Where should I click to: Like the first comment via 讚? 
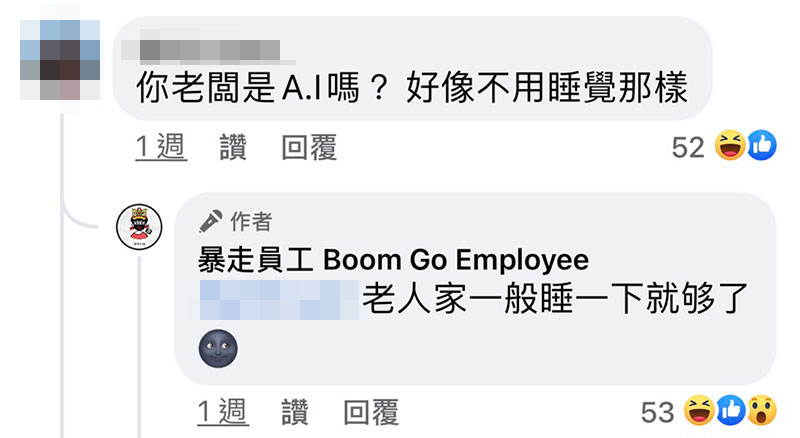tap(233, 147)
